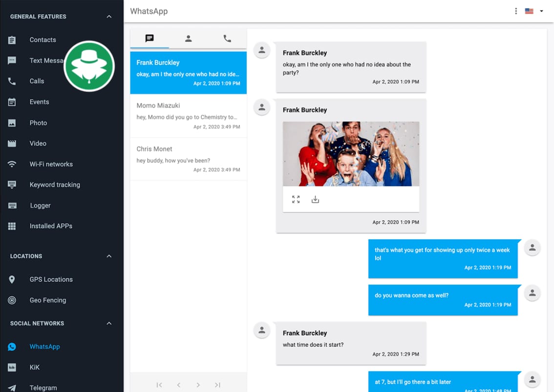Open the Geo Fencing feature
The width and height of the screenshot is (554, 392).
48,300
